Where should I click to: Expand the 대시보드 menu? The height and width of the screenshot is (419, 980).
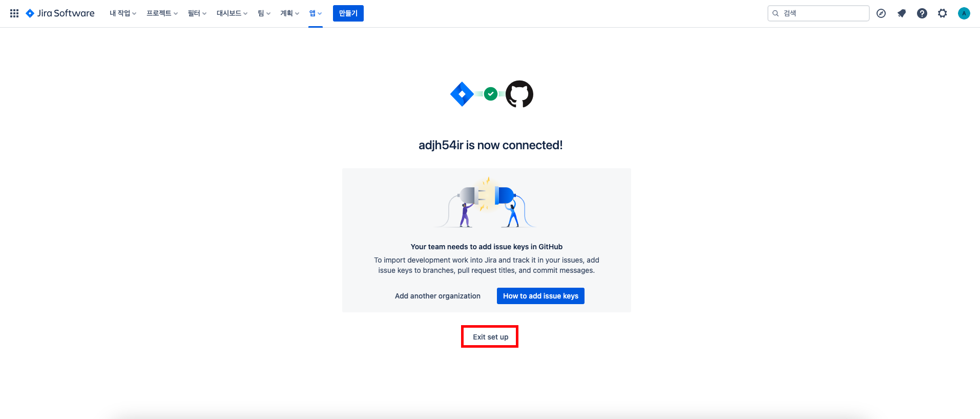232,13
